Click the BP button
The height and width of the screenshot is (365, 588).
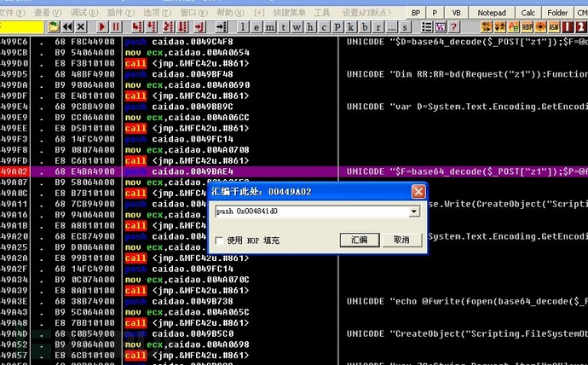pos(416,13)
